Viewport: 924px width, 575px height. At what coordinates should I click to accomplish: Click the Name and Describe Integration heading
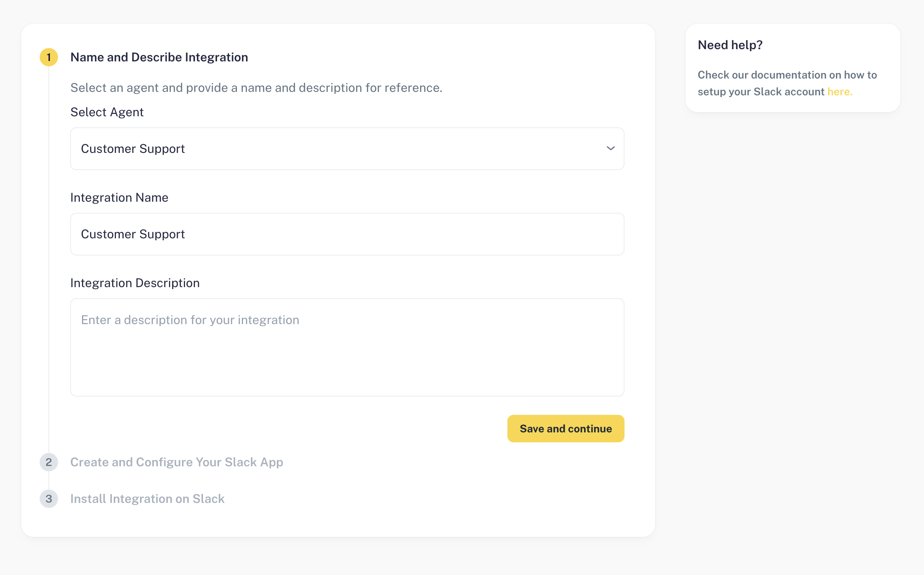click(x=159, y=57)
